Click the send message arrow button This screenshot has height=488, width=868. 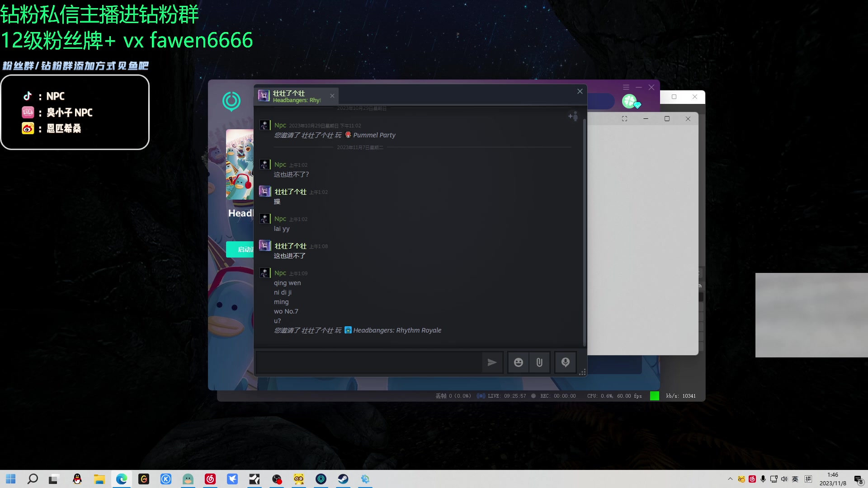point(492,362)
